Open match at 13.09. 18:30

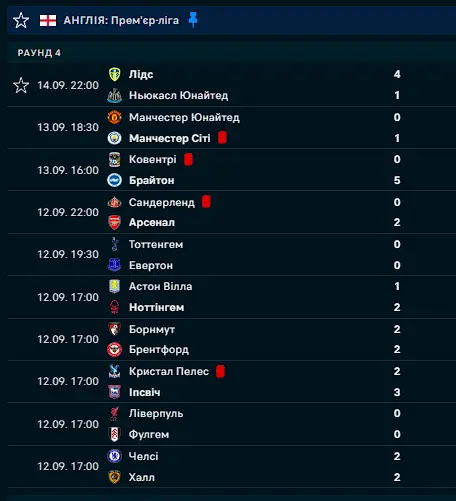tap(232, 128)
